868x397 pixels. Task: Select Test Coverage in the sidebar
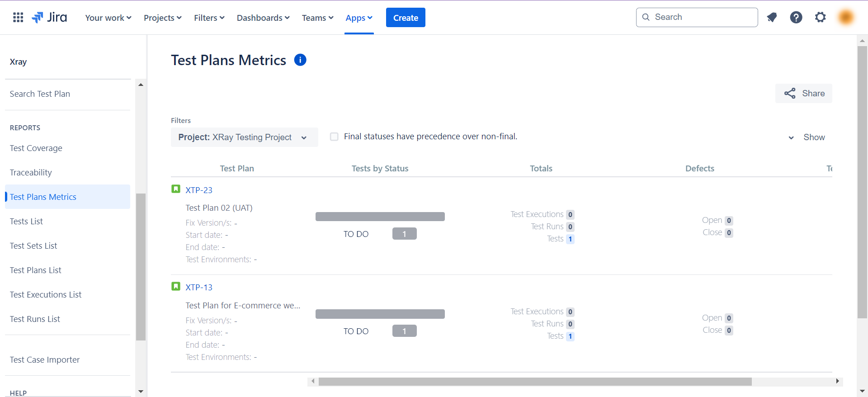click(x=36, y=148)
